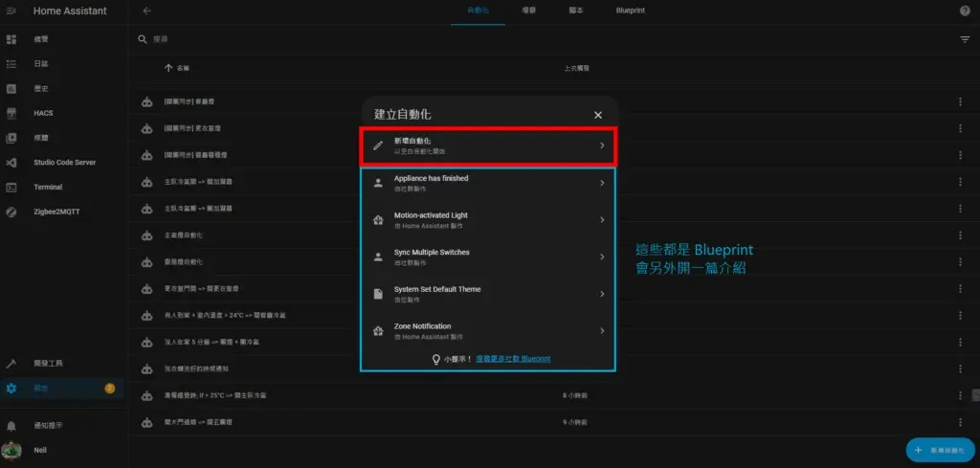Sort the list by 名稱 column header
The image size is (980, 468).
(x=182, y=69)
